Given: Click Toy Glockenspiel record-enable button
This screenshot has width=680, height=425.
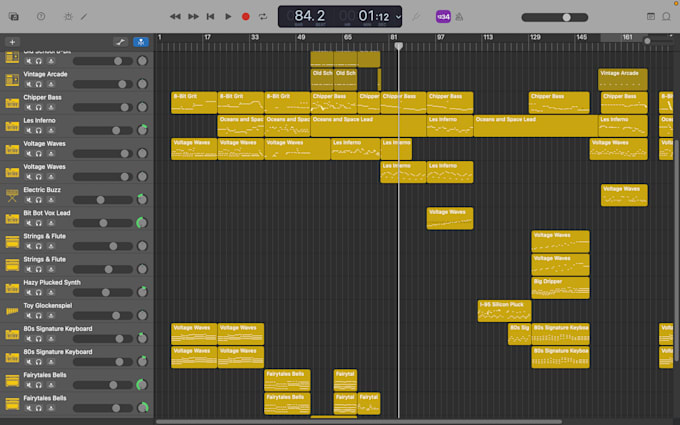Looking at the screenshot, I should 51,316.
